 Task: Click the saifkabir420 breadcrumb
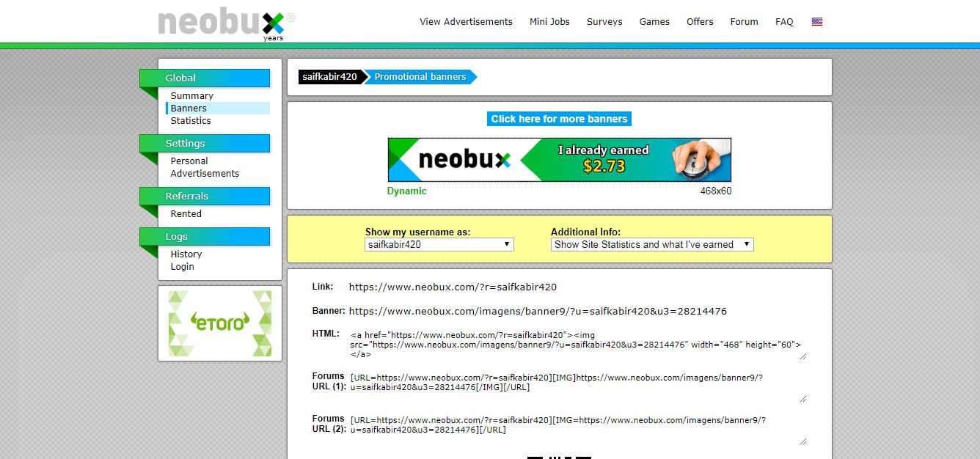coord(330,77)
